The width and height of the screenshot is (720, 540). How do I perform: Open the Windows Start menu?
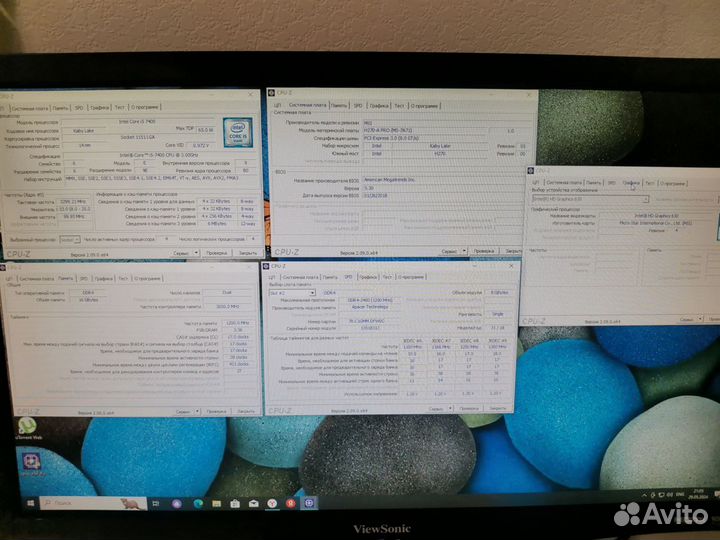tap(30, 503)
